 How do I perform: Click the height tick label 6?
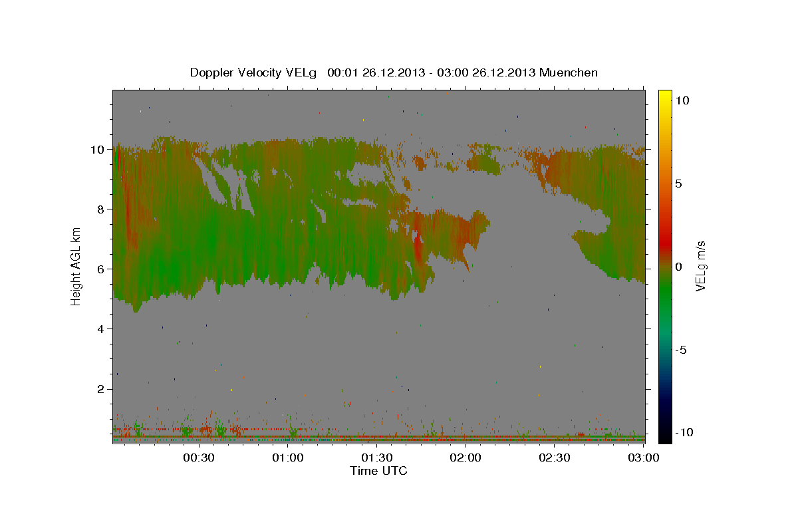coord(101,269)
